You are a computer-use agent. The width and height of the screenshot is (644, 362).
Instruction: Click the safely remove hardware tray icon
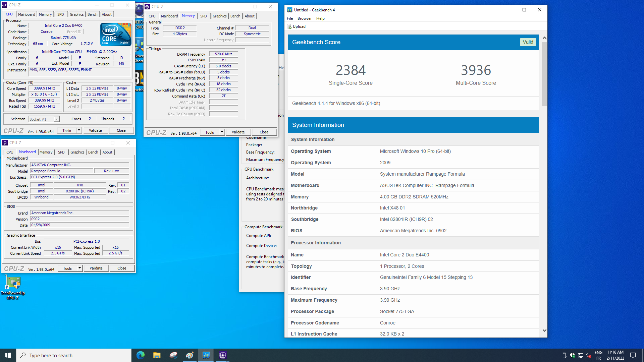coord(565,355)
